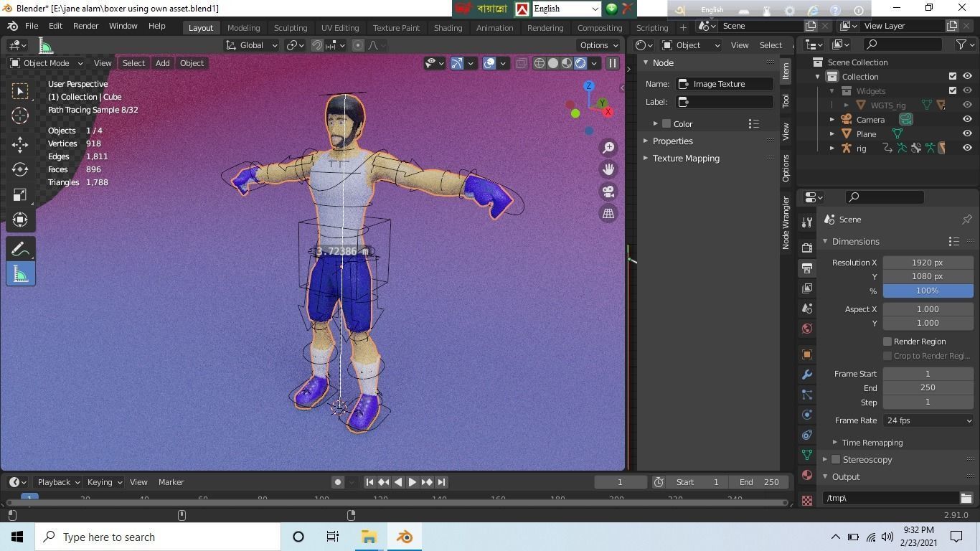This screenshot has height=551, width=980.
Task: Open Material properties tab icon
Action: pyautogui.click(x=807, y=475)
